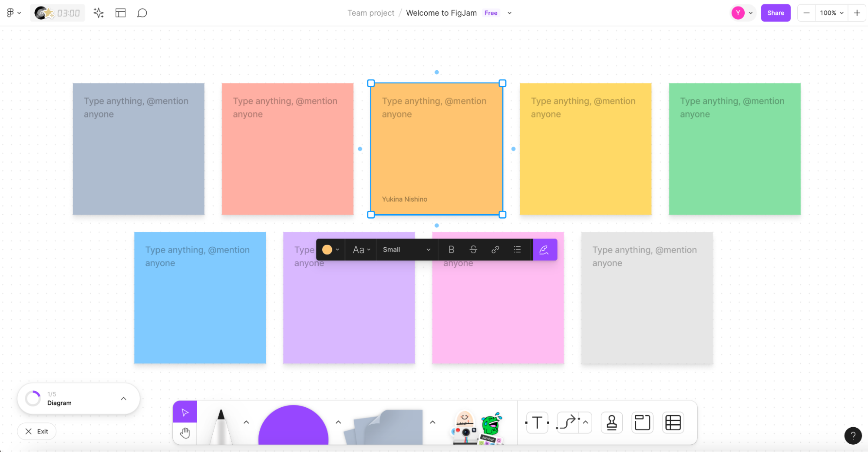Toggle strikethrough formatting

tap(473, 249)
